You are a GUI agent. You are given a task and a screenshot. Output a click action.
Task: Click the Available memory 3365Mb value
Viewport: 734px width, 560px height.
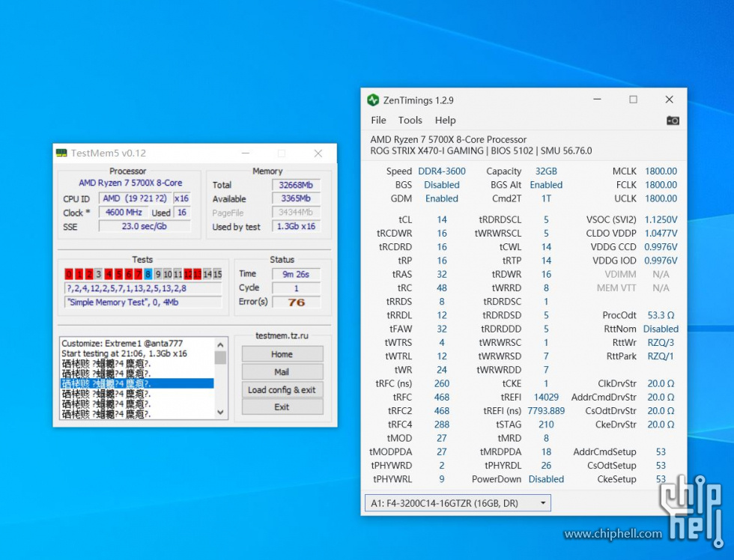(297, 198)
